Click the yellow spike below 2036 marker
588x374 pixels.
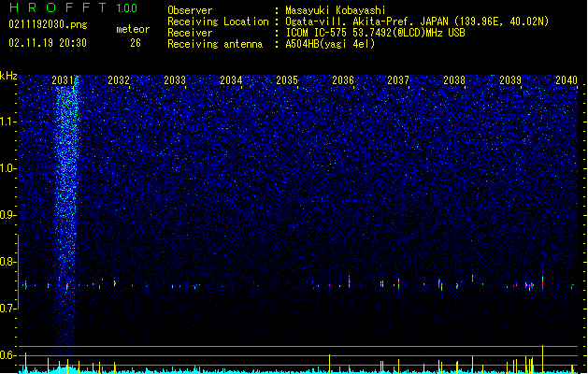(x=330, y=364)
